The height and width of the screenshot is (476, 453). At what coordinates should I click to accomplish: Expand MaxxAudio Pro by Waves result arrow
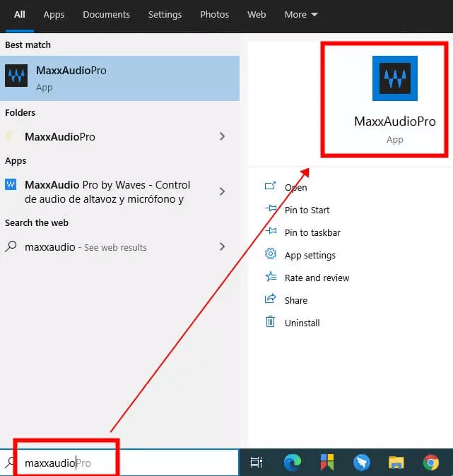[x=222, y=191]
